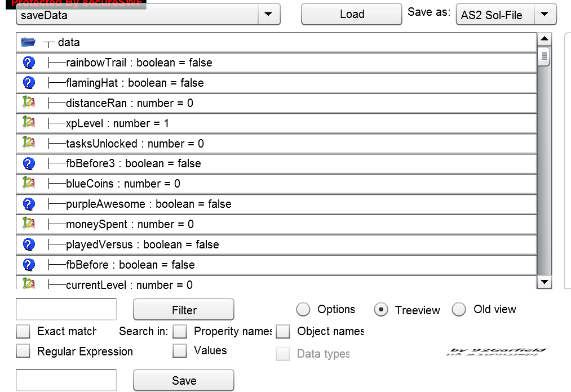
Task: Select the 'playedVersus : boolean = false' row
Action: (x=276, y=244)
